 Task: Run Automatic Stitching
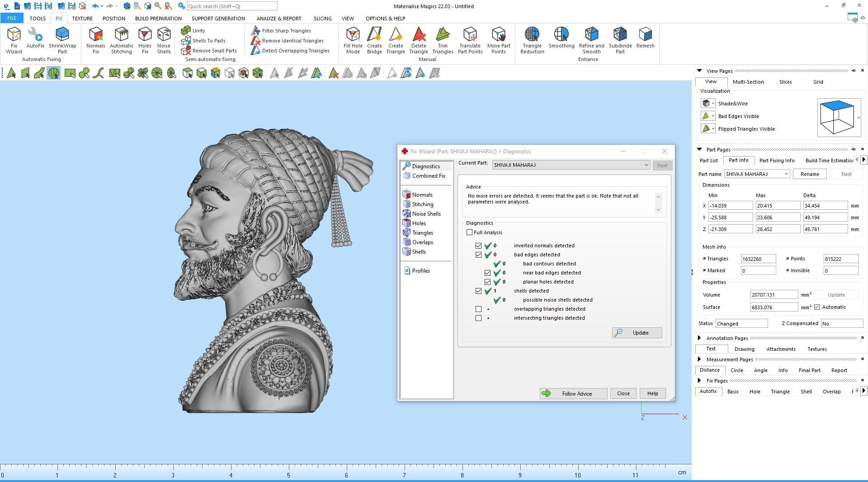[121, 40]
